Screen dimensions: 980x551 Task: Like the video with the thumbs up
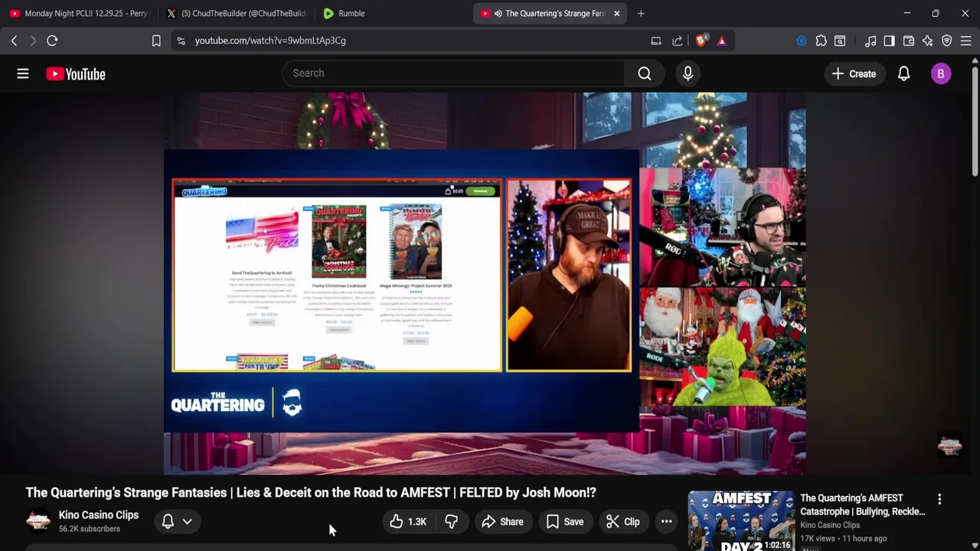408,522
